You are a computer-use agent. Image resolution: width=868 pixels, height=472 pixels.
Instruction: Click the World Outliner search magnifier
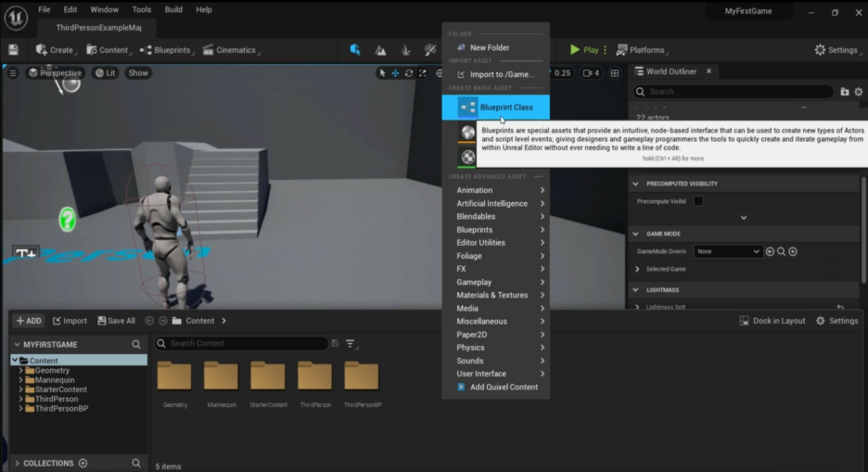[641, 92]
